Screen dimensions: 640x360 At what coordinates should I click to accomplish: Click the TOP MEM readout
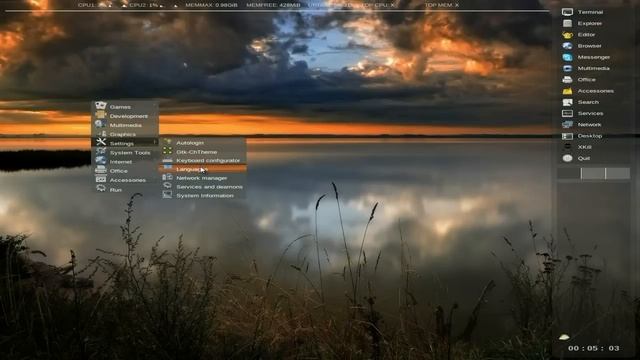click(x=442, y=5)
